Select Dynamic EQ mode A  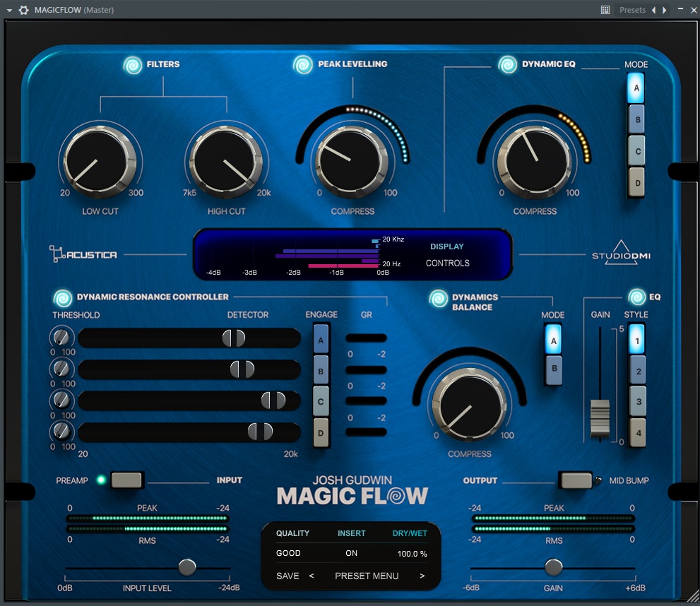point(636,88)
